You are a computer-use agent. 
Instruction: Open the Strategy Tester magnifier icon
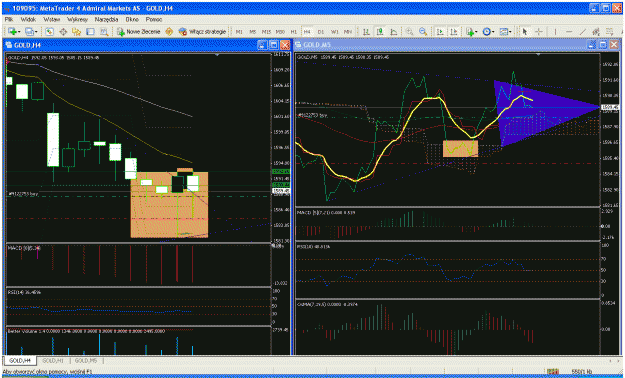pyautogui.click(x=104, y=32)
